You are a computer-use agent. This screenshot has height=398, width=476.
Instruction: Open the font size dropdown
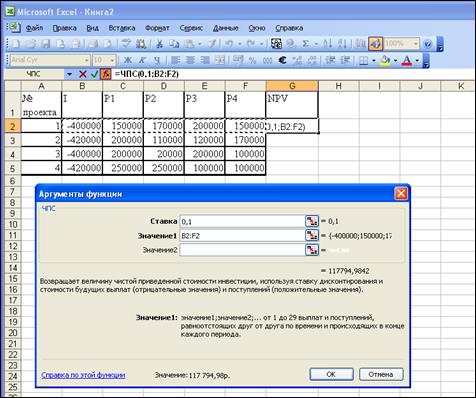[x=112, y=60]
